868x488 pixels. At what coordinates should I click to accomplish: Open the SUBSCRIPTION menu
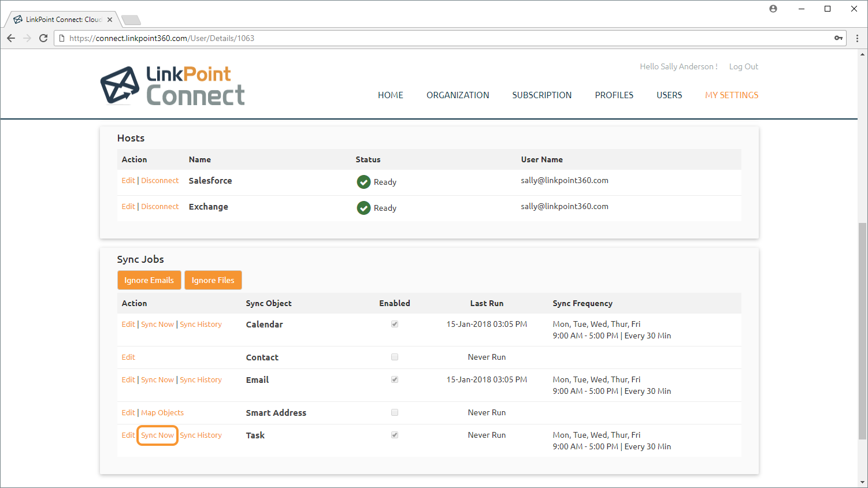541,95
